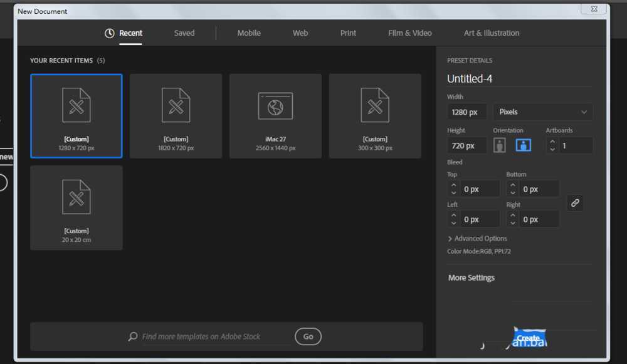Set orientation to landscape
This screenshot has width=627, height=364.
(524, 145)
